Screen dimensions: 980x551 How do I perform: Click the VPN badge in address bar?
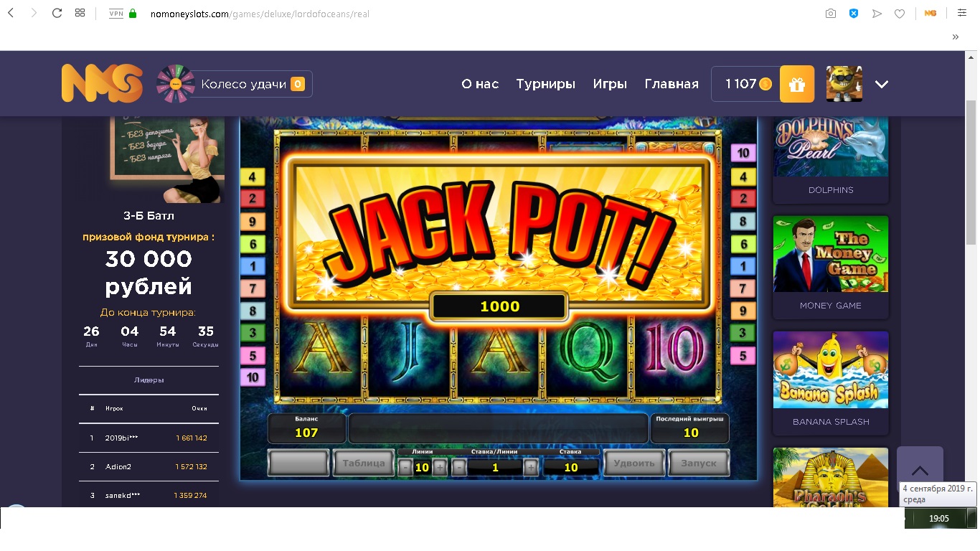(x=116, y=13)
